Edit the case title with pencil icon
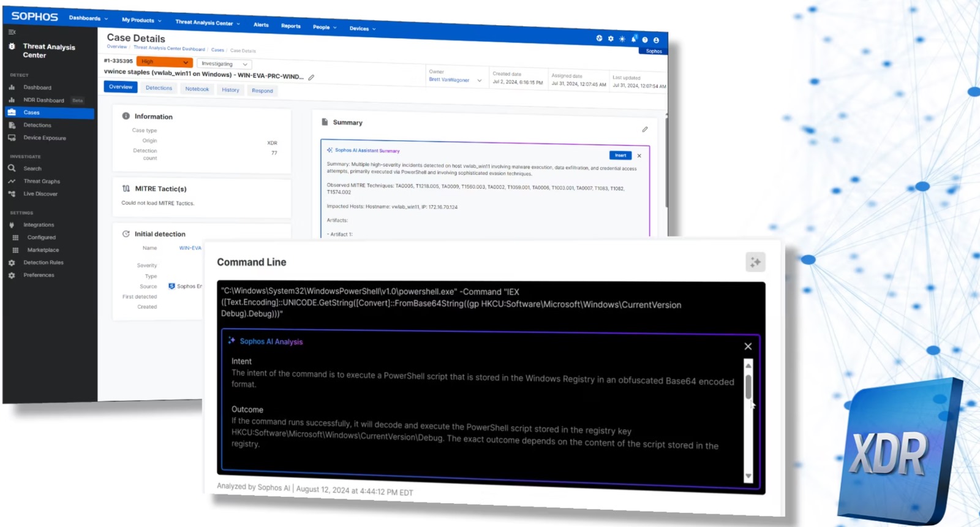This screenshot has height=527, width=980. [311, 78]
